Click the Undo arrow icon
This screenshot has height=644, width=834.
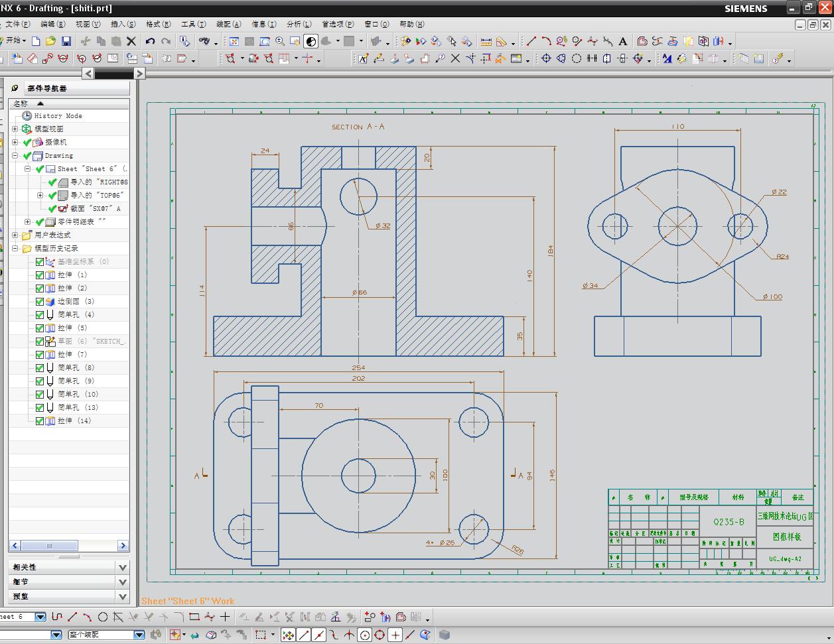(x=151, y=41)
